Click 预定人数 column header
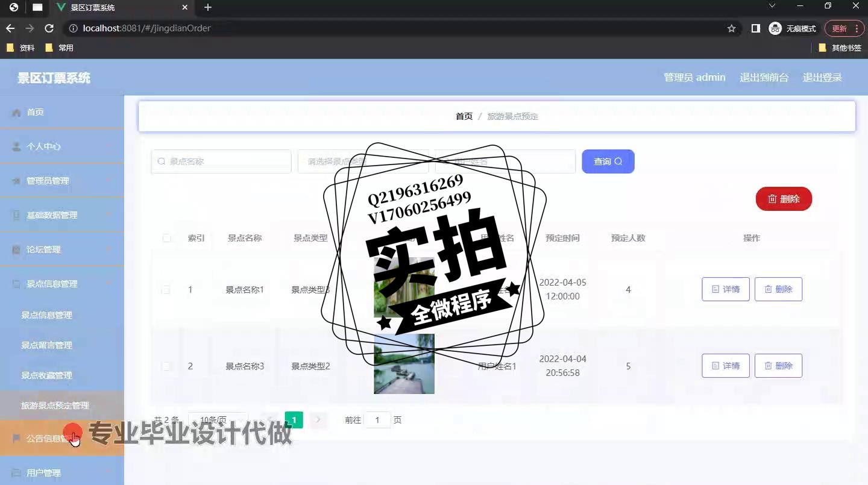 click(628, 238)
